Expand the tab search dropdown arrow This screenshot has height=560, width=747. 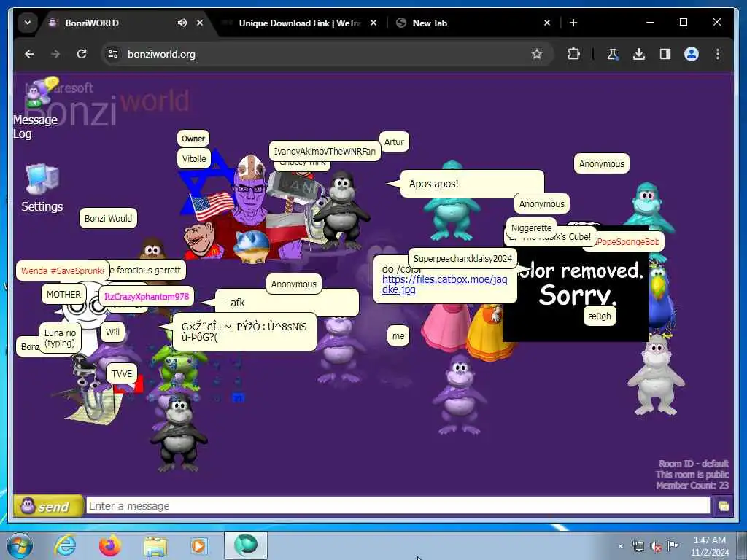pyautogui.click(x=28, y=23)
